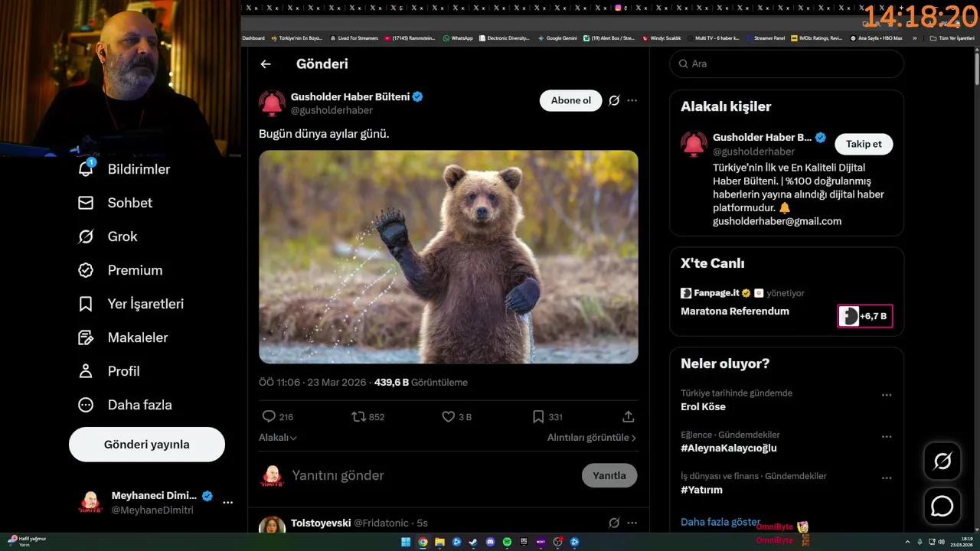Click the Gönderi yayınla button
Image resolution: width=980 pixels, height=551 pixels.
point(147,445)
